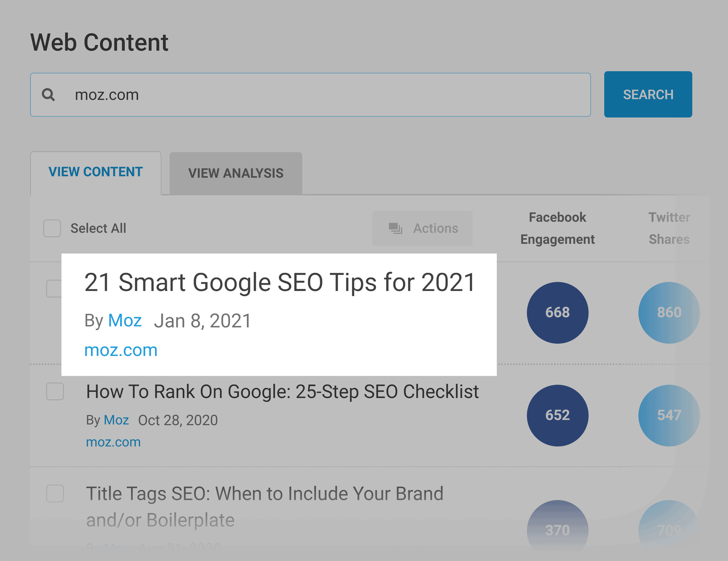Viewport: 728px width, 561px height.
Task: Check the SEO Checklist article checkbox
Action: [x=55, y=391]
